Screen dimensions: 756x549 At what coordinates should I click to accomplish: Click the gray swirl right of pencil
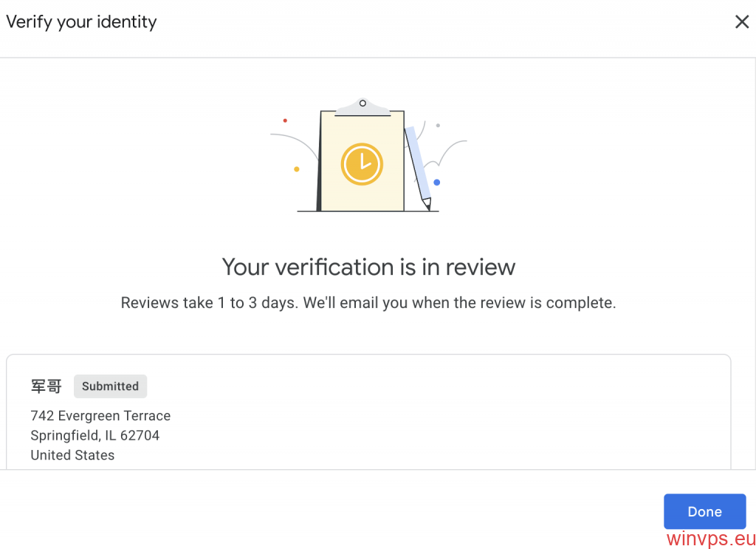click(452, 148)
